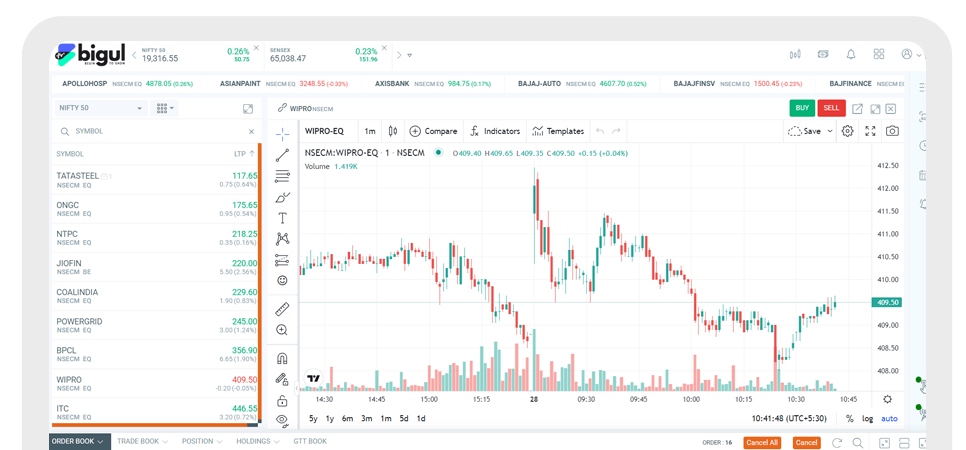Screen dimensions: 966x450
Task: Toggle lock all drawing tools
Action: 282,401
